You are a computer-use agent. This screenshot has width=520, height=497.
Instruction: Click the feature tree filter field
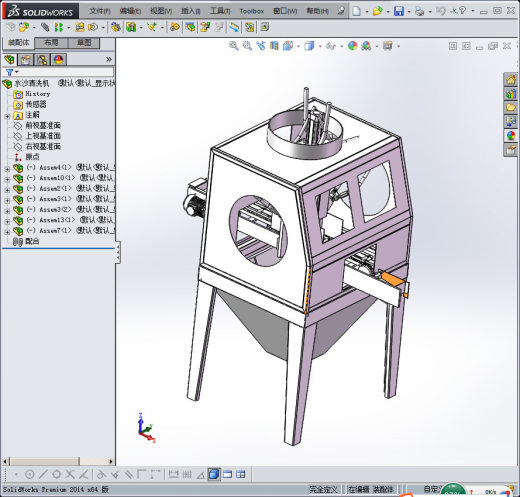tap(66, 72)
